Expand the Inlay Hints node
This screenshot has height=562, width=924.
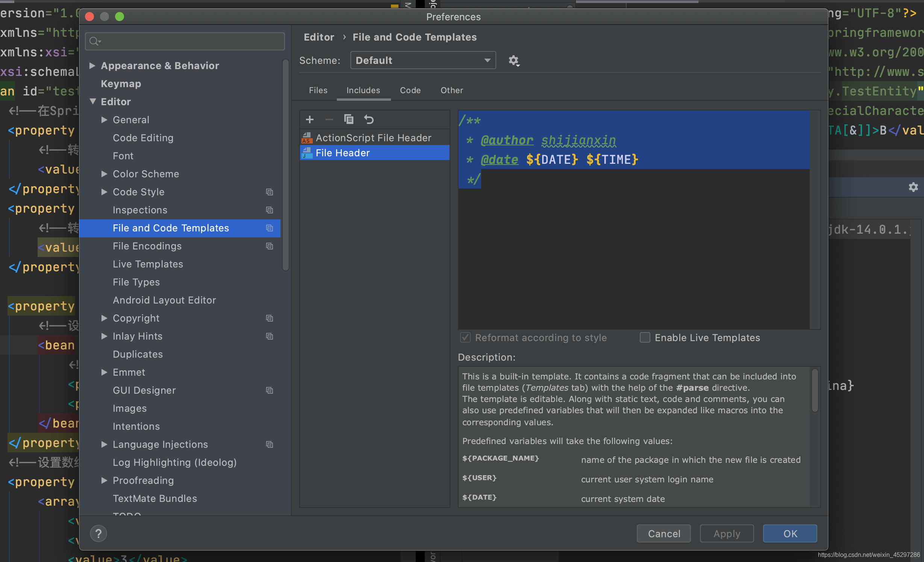coord(105,336)
